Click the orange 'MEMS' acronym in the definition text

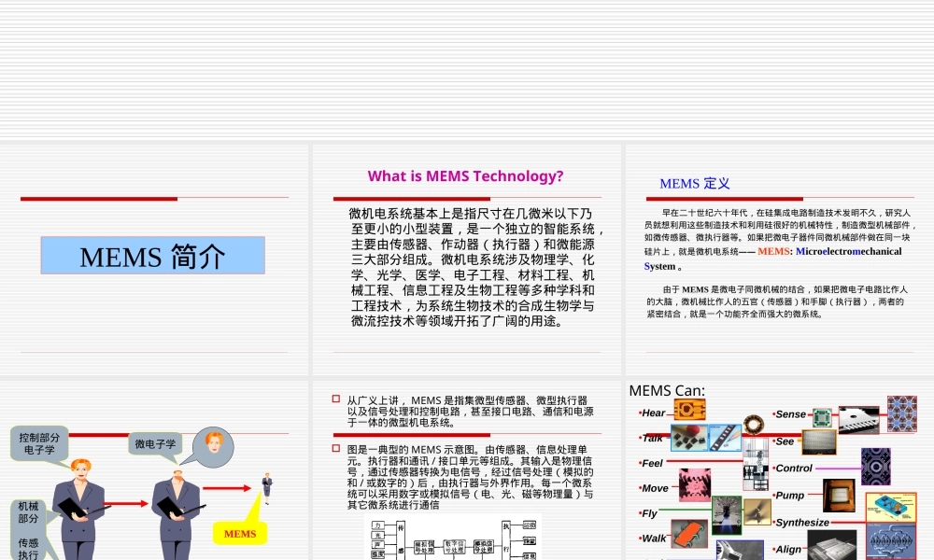coord(773,251)
